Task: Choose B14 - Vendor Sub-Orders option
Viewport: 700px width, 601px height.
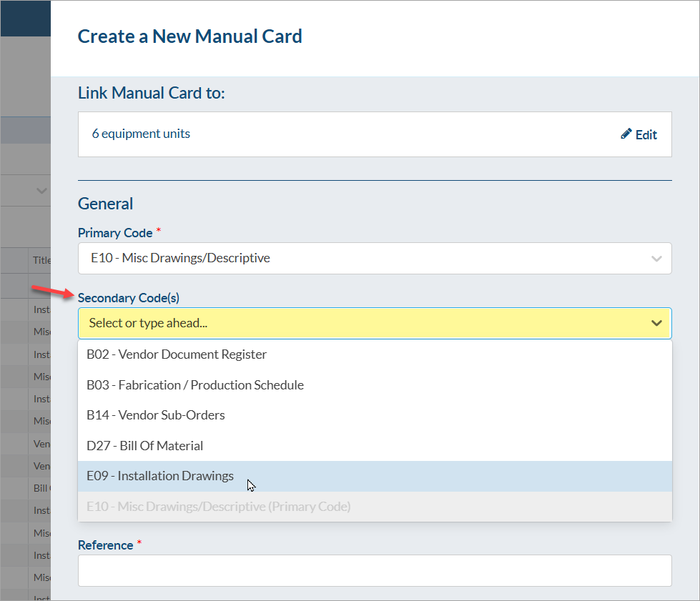Action: pyautogui.click(x=375, y=415)
